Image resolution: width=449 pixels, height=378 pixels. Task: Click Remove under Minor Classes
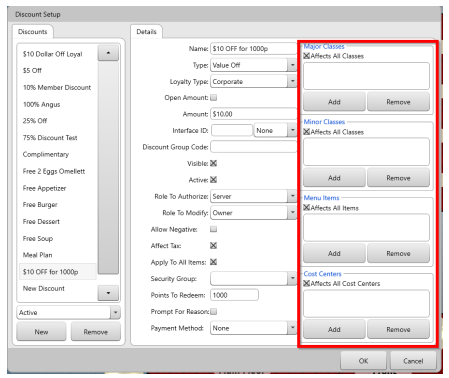click(x=398, y=178)
